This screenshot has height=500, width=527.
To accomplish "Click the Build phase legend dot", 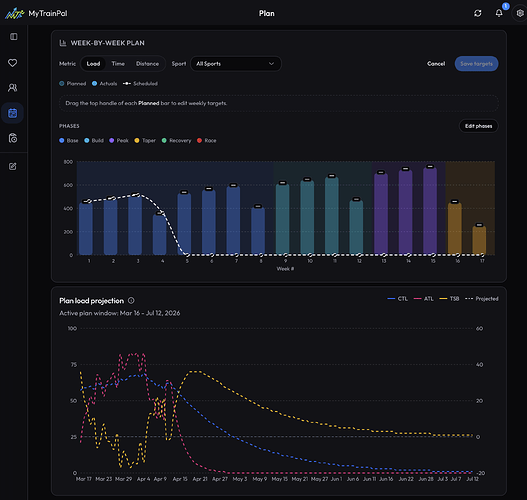I will pos(87,140).
